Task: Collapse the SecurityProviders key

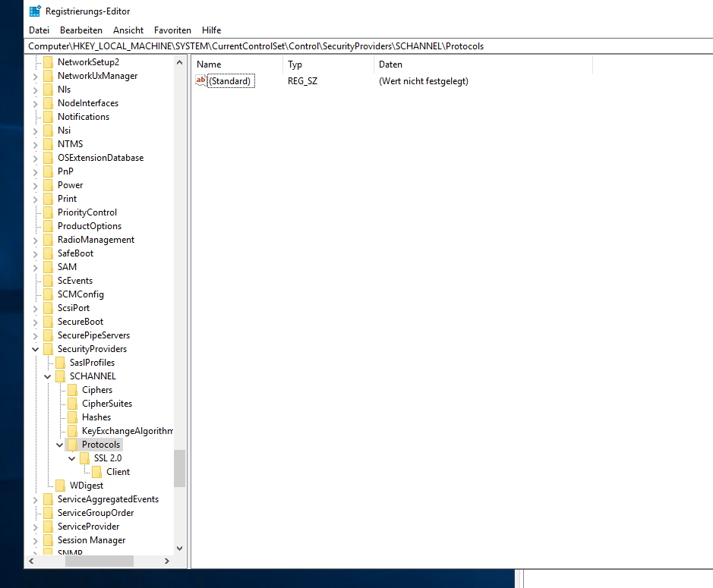Action: coord(35,349)
